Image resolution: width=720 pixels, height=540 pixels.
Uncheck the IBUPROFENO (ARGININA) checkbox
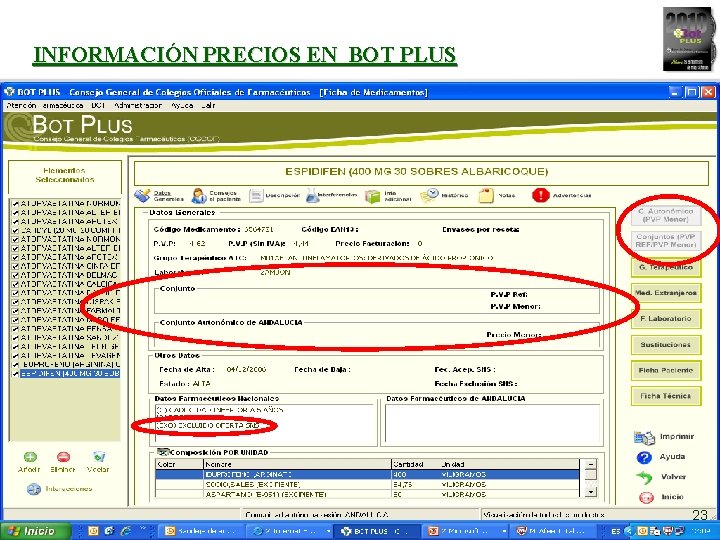[15, 365]
